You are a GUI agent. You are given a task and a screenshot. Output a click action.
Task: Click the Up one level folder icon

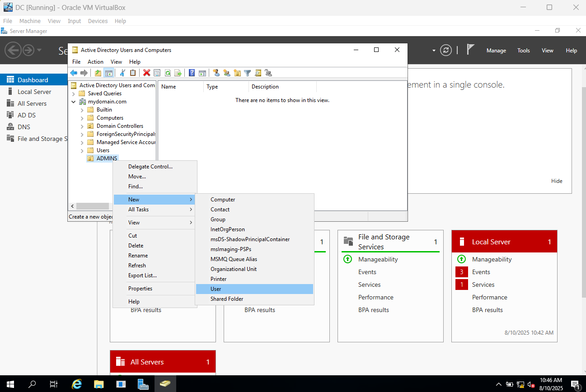pyautogui.click(x=98, y=73)
